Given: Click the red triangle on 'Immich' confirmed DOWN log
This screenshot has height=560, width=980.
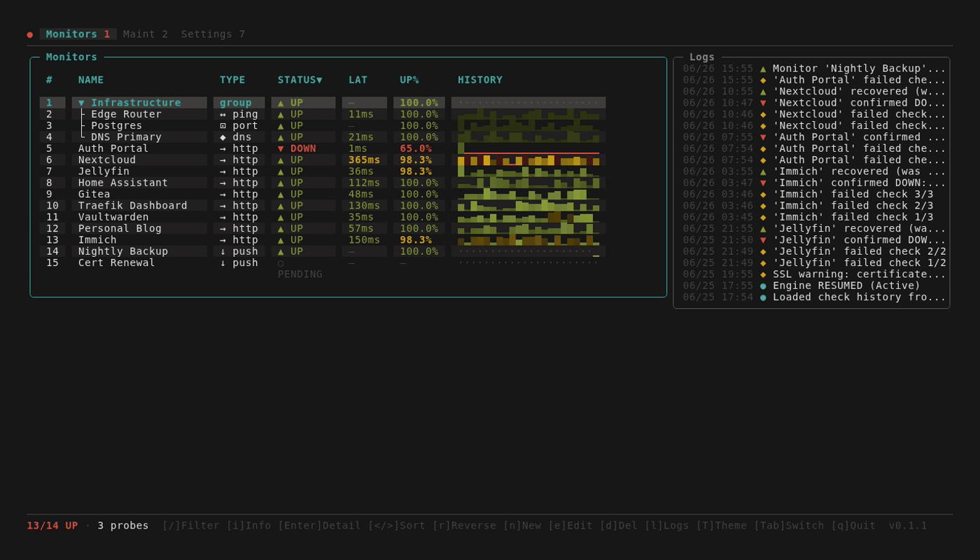Looking at the screenshot, I should pyautogui.click(x=763, y=183).
